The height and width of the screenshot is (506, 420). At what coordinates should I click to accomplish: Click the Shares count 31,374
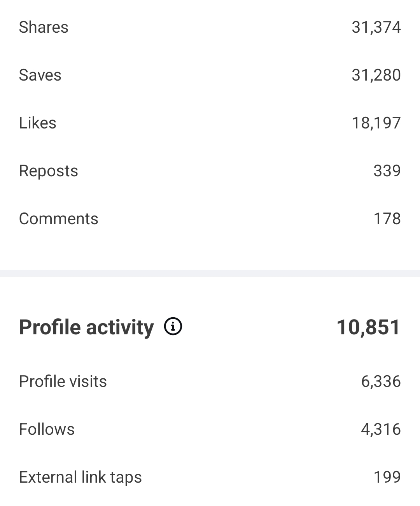376,27
